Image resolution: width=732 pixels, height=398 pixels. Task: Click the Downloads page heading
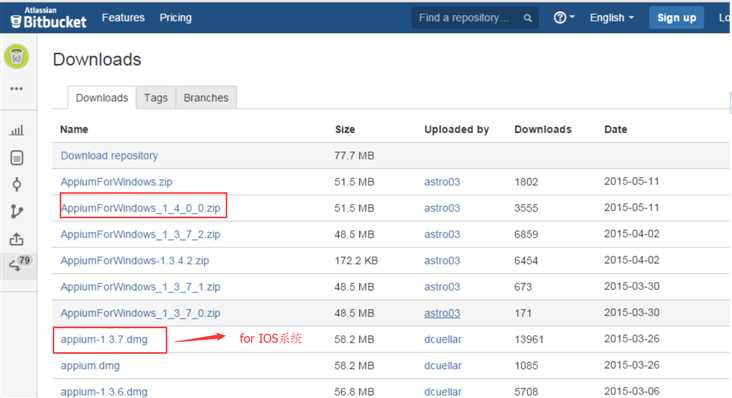point(97,60)
